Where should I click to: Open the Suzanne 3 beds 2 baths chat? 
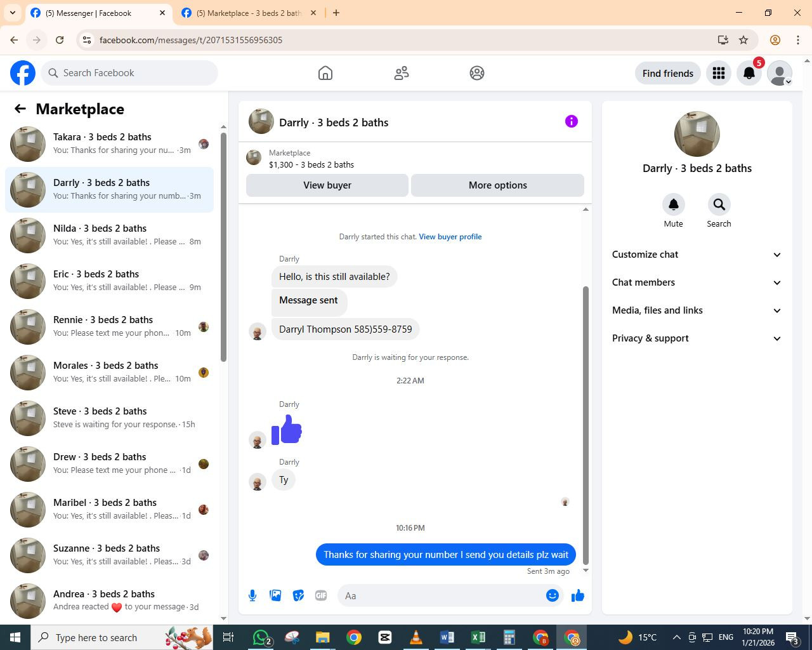109,555
